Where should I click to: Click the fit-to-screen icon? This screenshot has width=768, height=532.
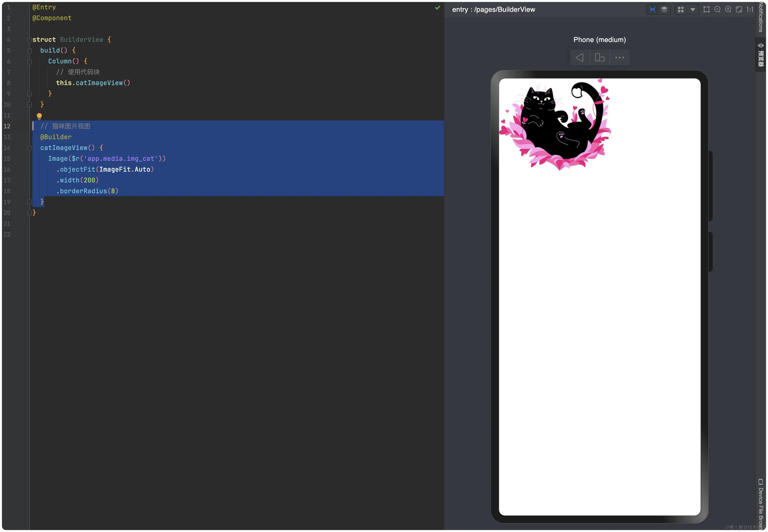[x=739, y=9]
